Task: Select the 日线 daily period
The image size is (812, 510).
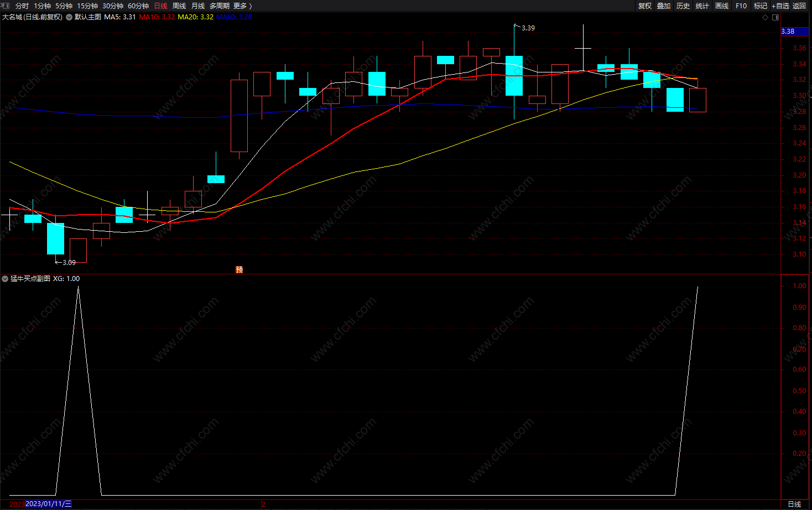Action: [x=160, y=6]
